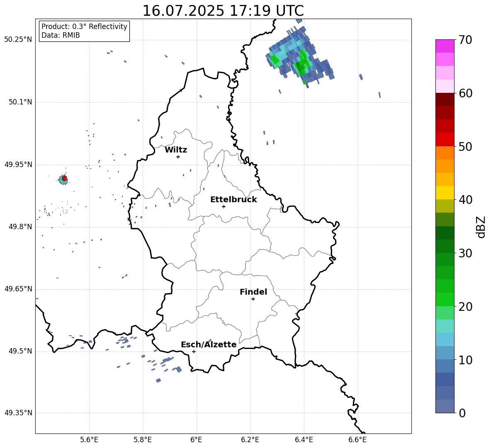Image resolution: width=491 pixels, height=448 pixels.
Task: Click the 5.8°E longitude label
Action: click(x=143, y=440)
